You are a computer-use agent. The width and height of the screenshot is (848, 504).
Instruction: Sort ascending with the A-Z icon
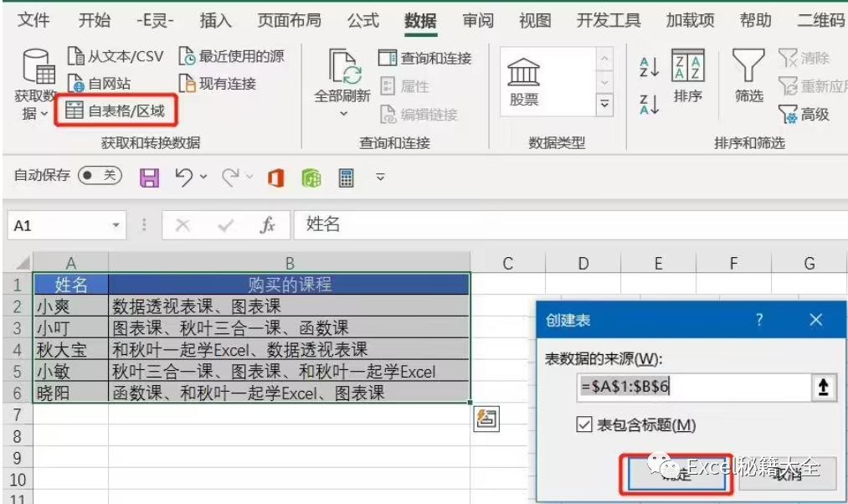point(649,68)
